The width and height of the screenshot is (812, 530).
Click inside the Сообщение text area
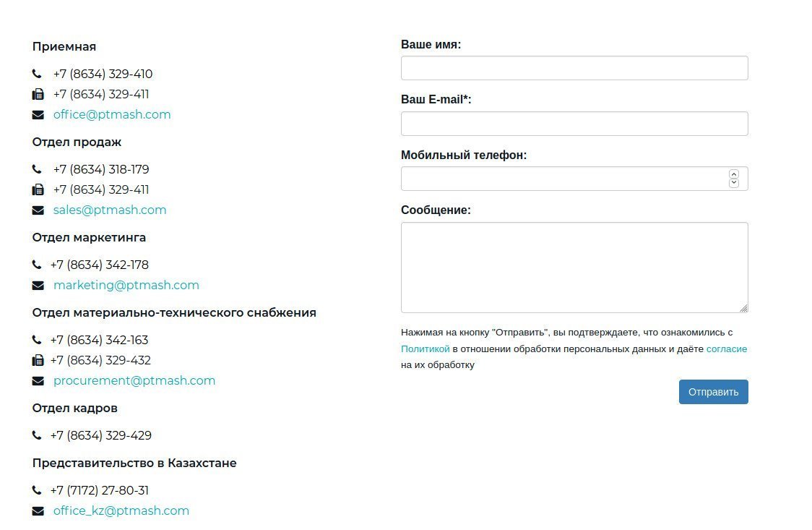pyautogui.click(x=574, y=267)
